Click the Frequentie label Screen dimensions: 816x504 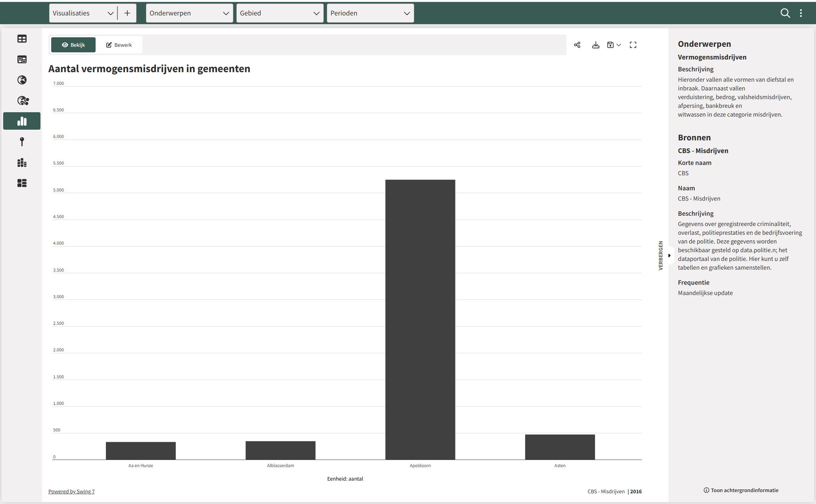[693, 282]
